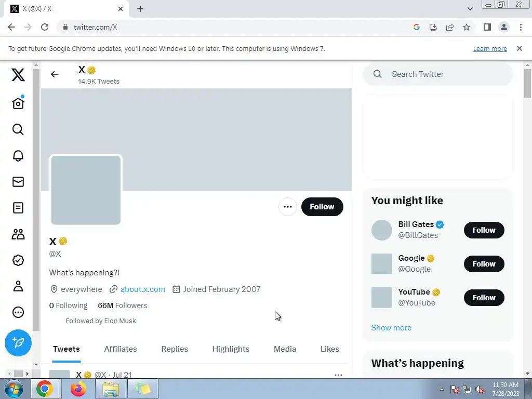Click the Action Center flag tray icon
Viewport: 532px width, 399px height.
455,390
